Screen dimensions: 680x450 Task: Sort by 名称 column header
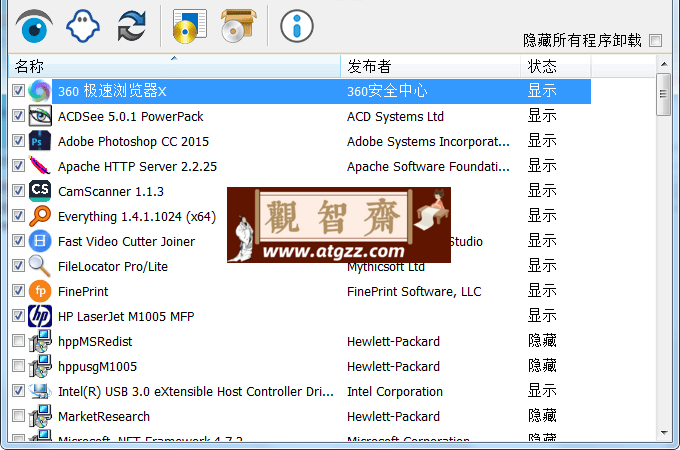[x=174, y=66]
